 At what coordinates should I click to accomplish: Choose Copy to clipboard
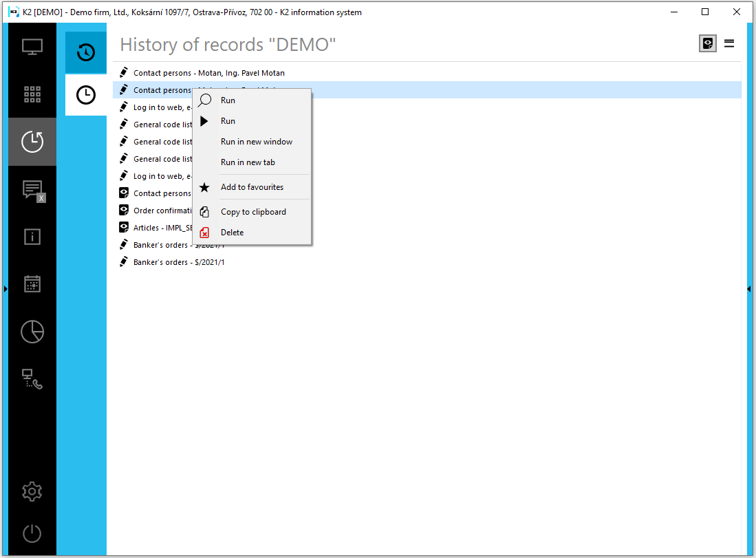click(x=252, y=212)
